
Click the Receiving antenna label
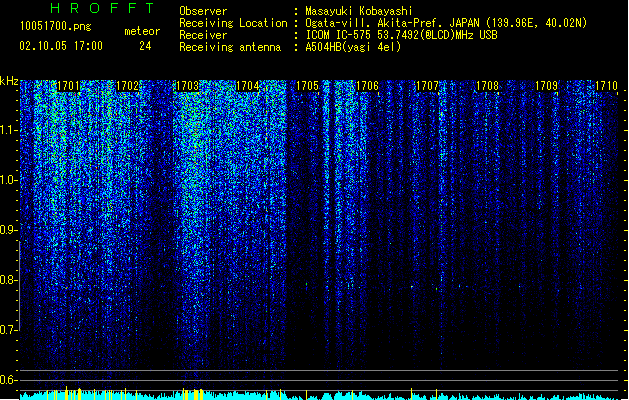click(230, 47)
